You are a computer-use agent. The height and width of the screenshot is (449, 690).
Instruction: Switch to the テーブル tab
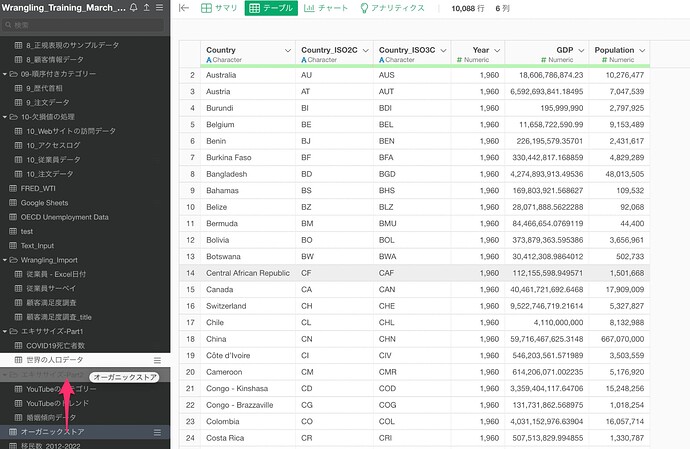click(x=271, y=8)
